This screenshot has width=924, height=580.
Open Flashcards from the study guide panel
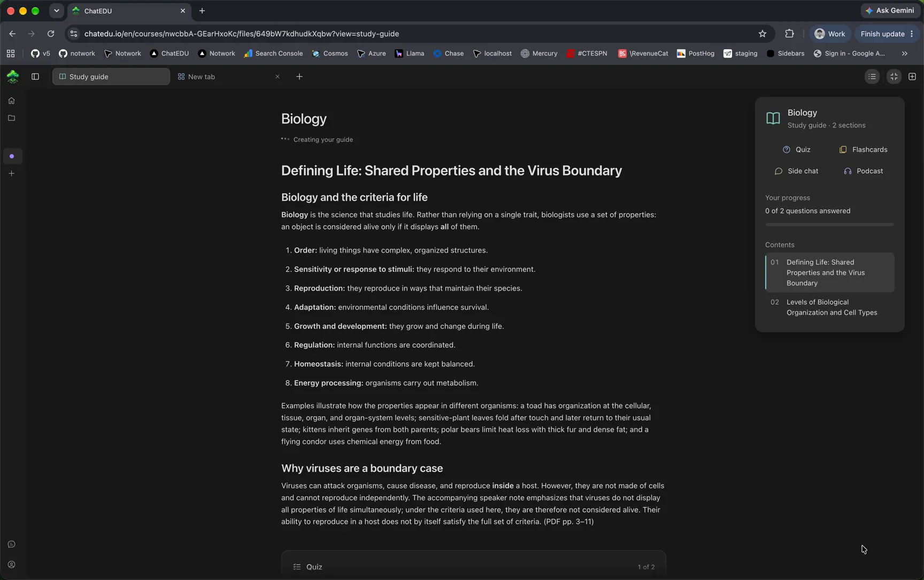coord(863,150)
